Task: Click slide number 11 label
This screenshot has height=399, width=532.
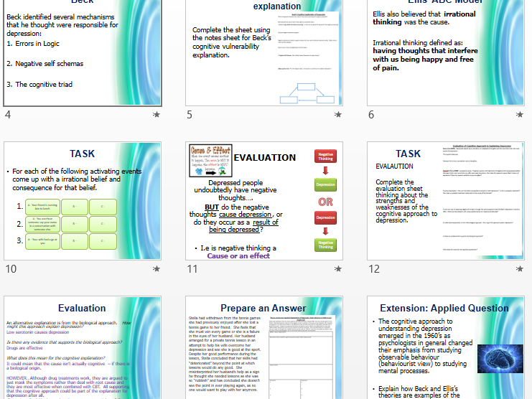Action: point(192,269)
